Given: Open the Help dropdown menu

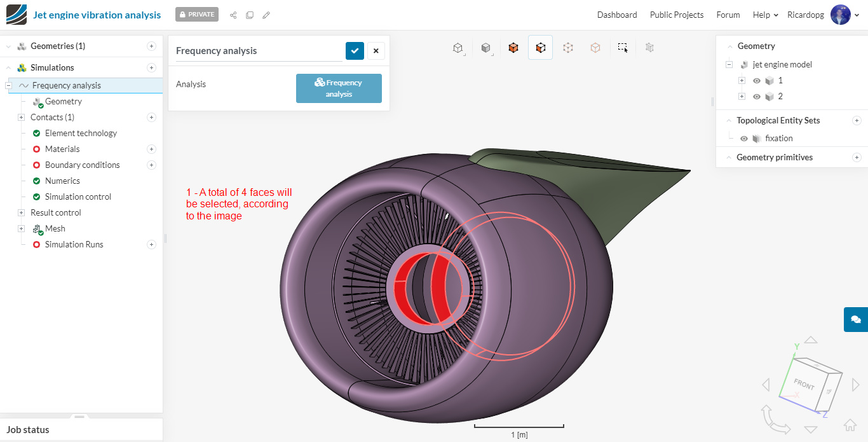Looking at the screenshot, I should point(765,15).
